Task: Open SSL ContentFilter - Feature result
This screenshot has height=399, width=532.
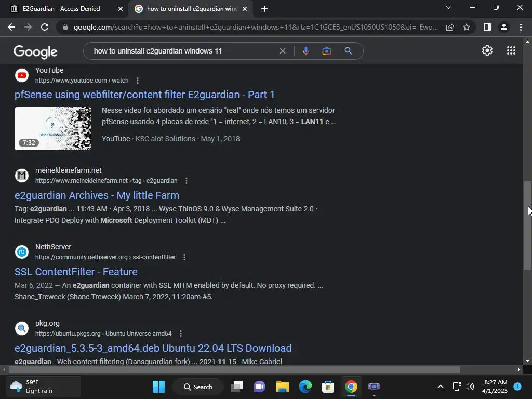Action: 76,272
